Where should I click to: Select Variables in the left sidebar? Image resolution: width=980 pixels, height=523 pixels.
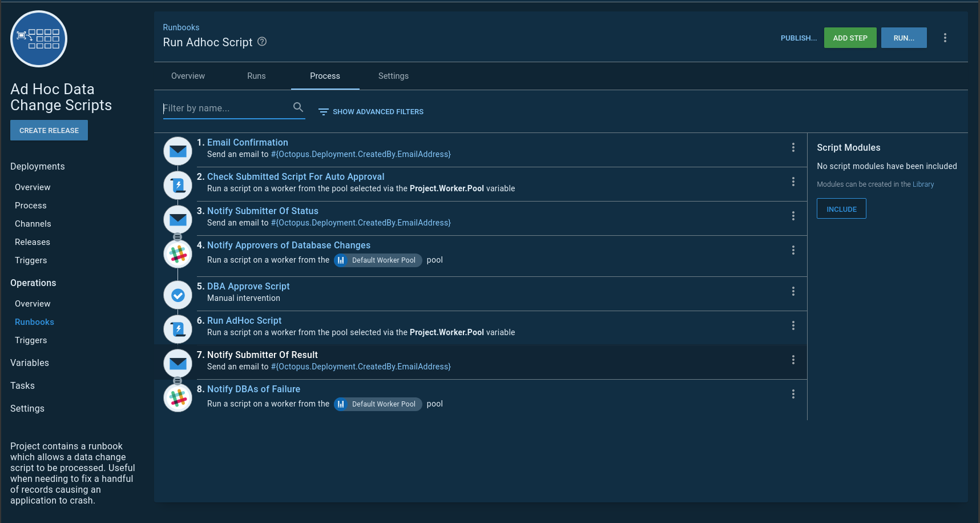(30, 363)
